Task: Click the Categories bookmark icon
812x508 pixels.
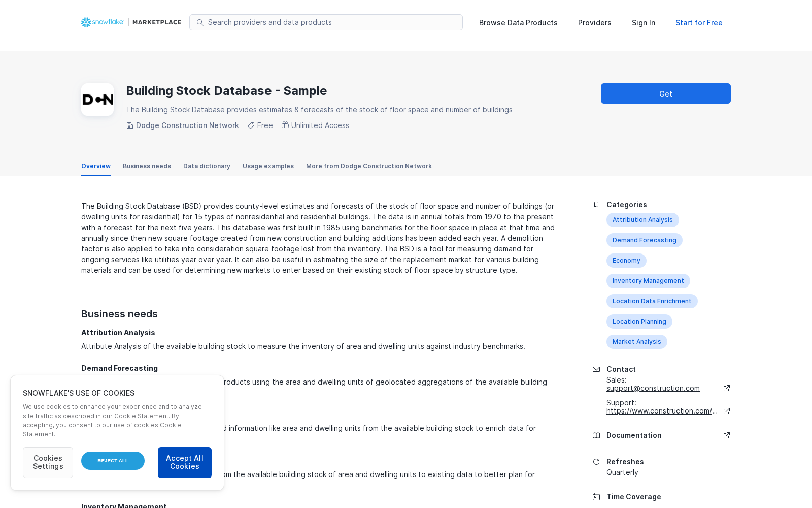Action: click(x=596, y=205)
